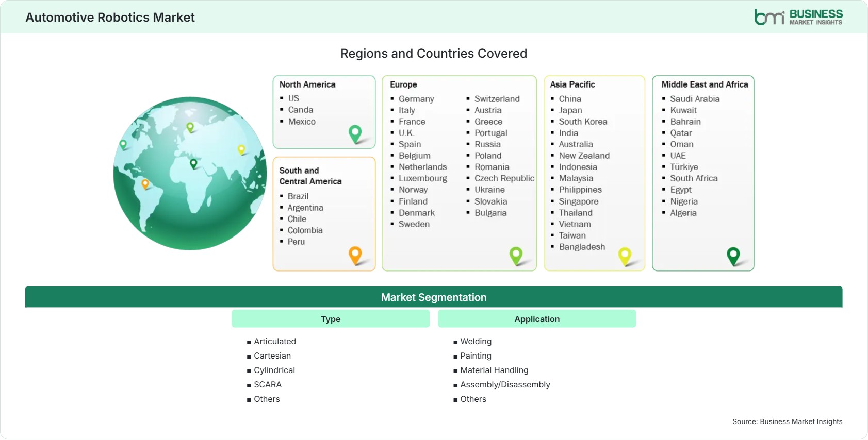The width and height of the screenshot is (868, 440).
Task: Click 'Others' under the Application column
Action: tap(473, 399)
